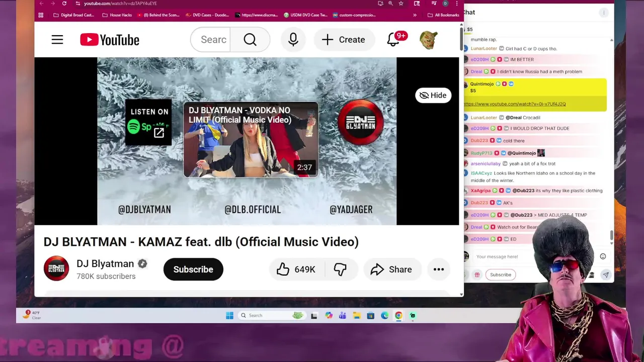Open the All Bookmarks folder
Image resolution: width=644 pixels, height=362 pixels.
click(443, 15)
